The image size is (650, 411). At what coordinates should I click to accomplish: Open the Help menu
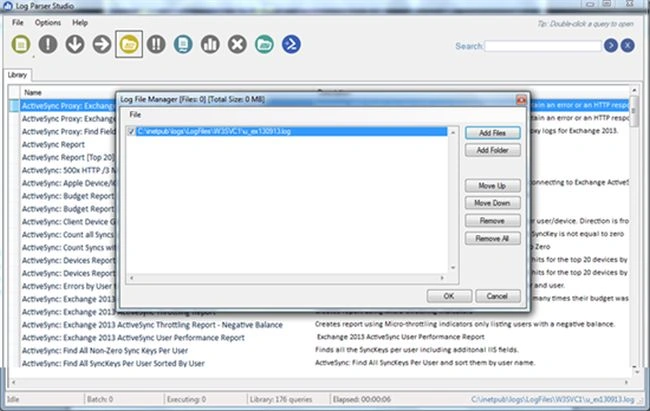click(x=80, y=22)
